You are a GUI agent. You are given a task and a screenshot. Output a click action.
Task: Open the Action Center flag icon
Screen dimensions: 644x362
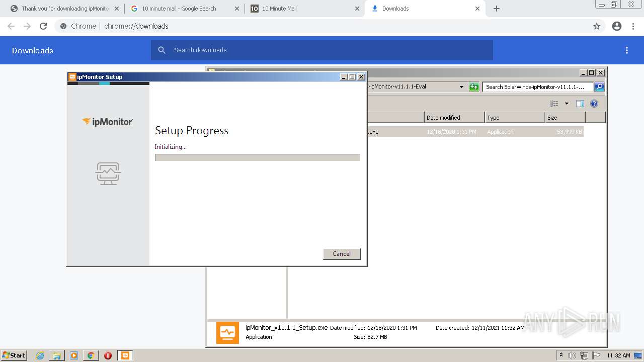tap(596, 355)
